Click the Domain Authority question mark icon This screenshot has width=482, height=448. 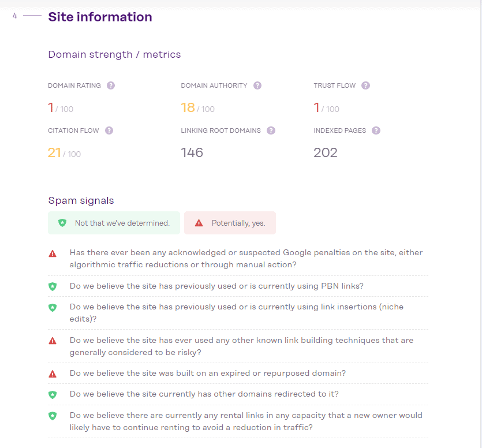coord(256,85)
